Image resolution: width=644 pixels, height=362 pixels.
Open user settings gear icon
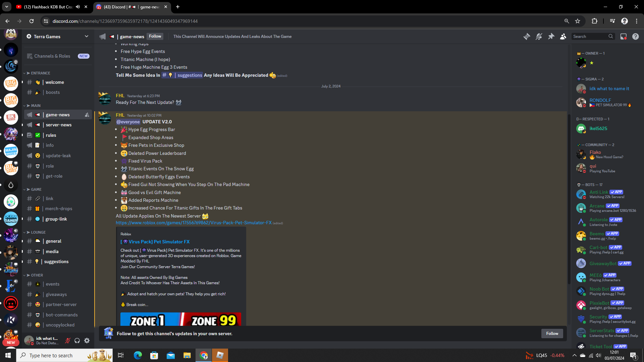pyautogui.click(x=87, y=341)
